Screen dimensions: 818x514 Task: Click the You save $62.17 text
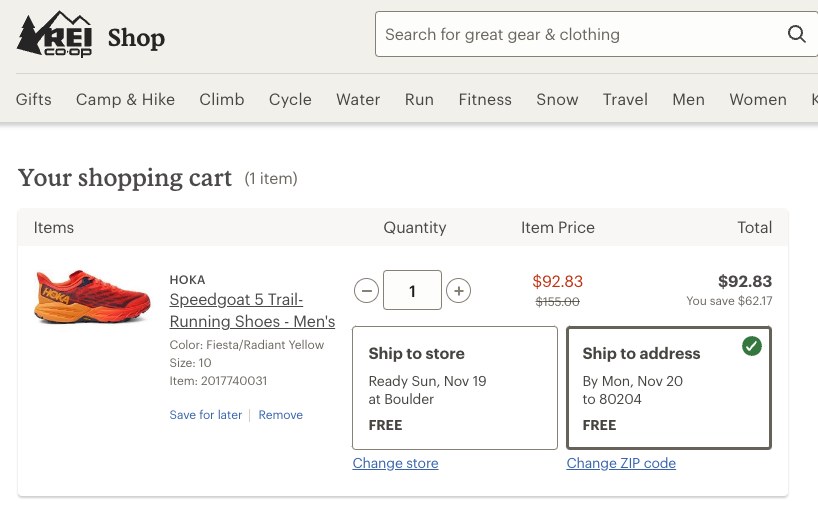pyautogui.click(x=729, y=301)
